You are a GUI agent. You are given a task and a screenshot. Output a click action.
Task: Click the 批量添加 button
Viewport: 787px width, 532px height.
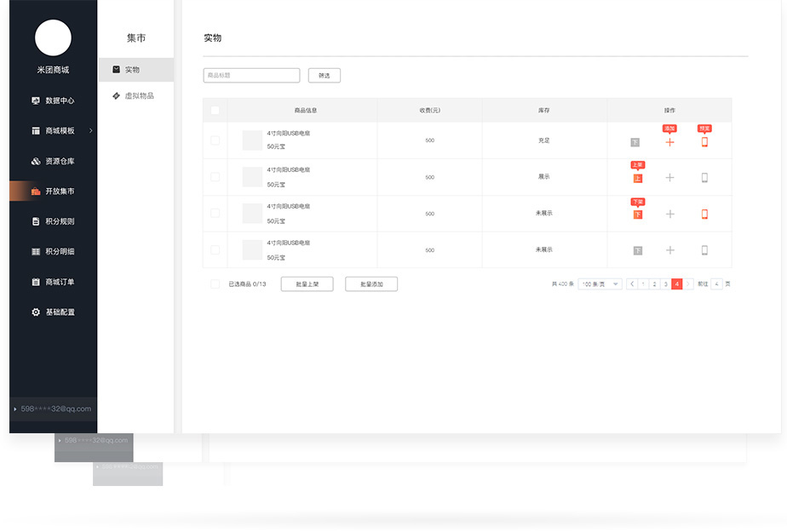(371, 284)
